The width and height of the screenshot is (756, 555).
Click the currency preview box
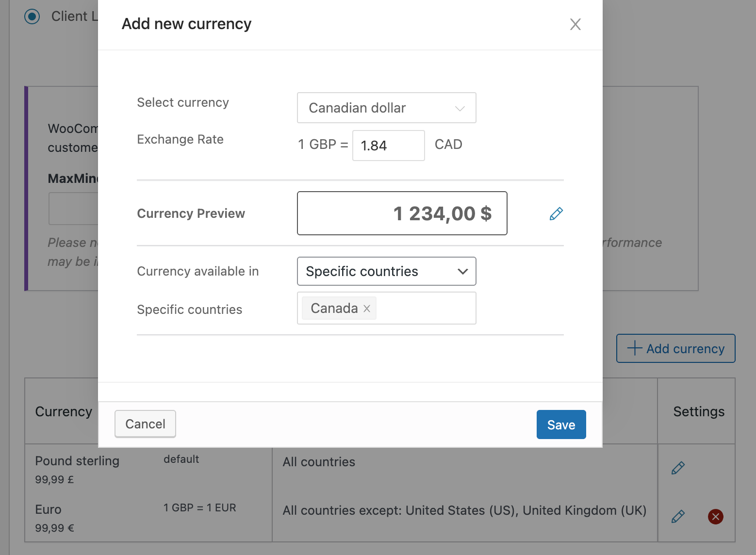402,213
